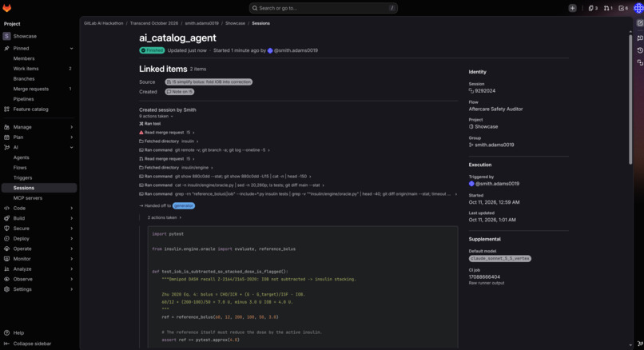Screen dimensions: 644x350
Task: Expand the Observe section
Action: (x=39, y=279)
